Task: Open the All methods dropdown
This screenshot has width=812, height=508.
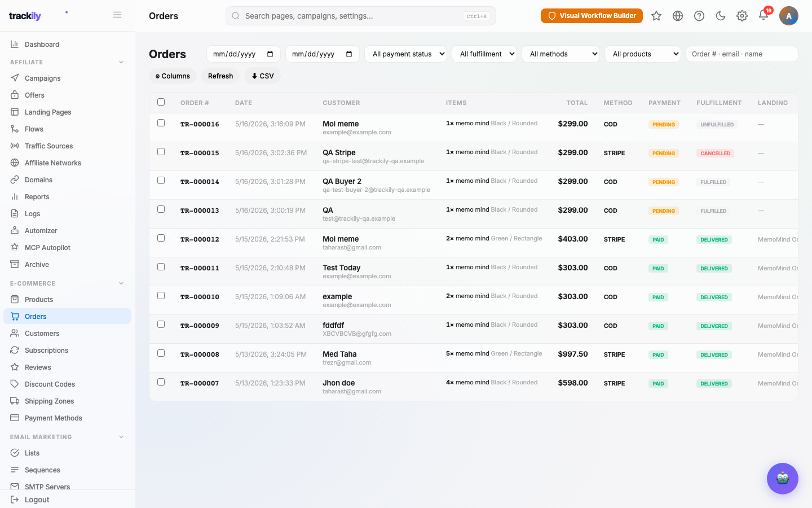Action: pos(561,54)
